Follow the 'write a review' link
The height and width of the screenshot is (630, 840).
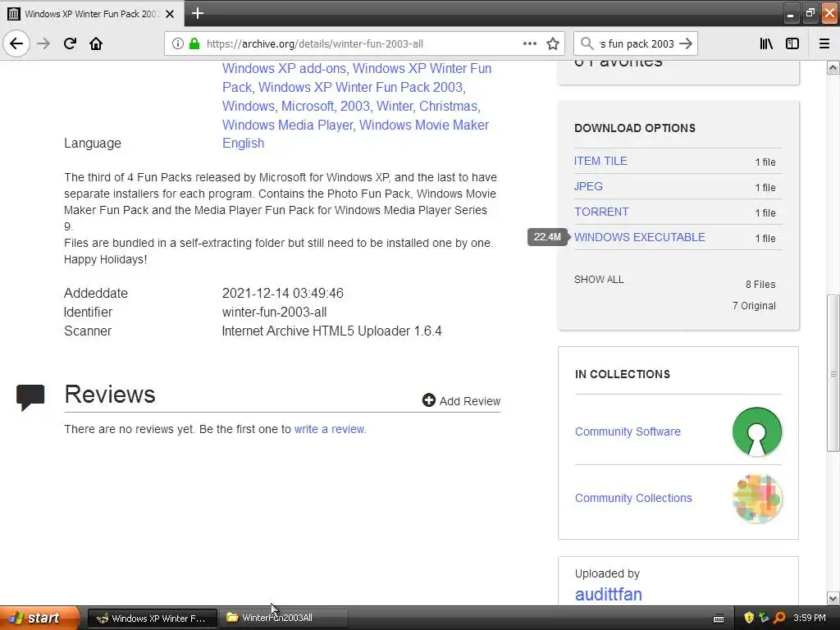[330, 429]
